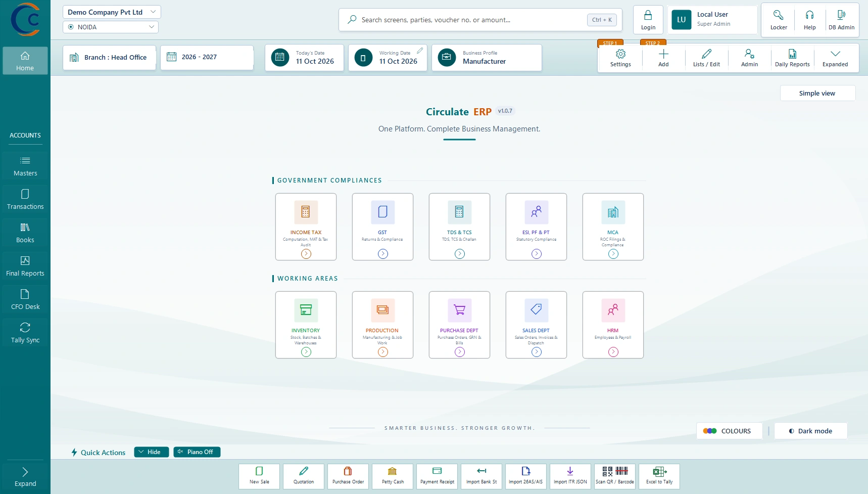868x494 pixels.
Task: Edit working date pencil icon
Action: coord(420,51)
